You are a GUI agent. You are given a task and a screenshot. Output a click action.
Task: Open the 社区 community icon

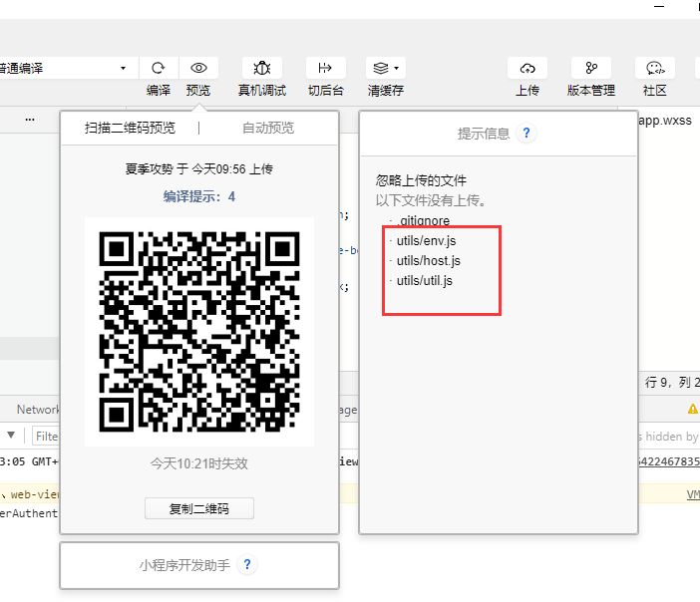(655, 69)
